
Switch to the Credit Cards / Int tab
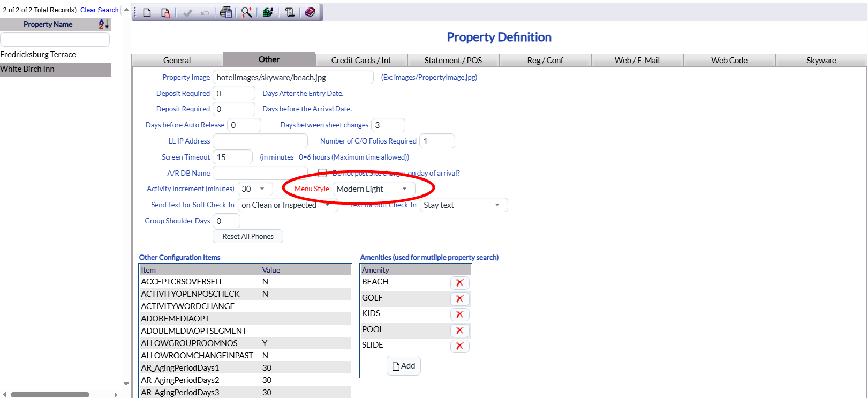[361, 61]
